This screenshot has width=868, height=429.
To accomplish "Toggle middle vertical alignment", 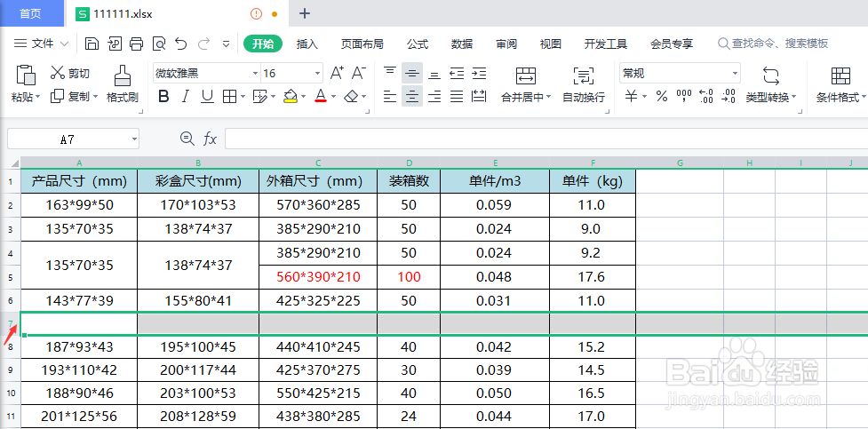I will [x=412, y=73].
